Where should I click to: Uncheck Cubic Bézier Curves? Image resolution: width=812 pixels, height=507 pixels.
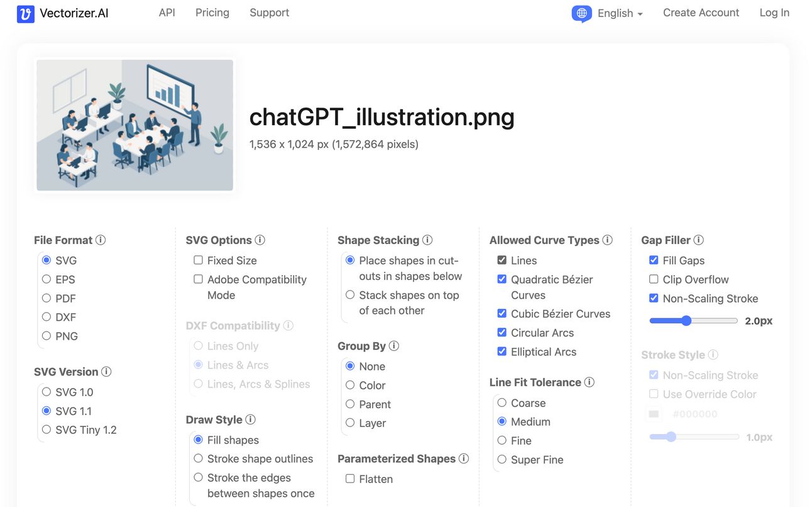pyautogui.click(x=502, y=313)
